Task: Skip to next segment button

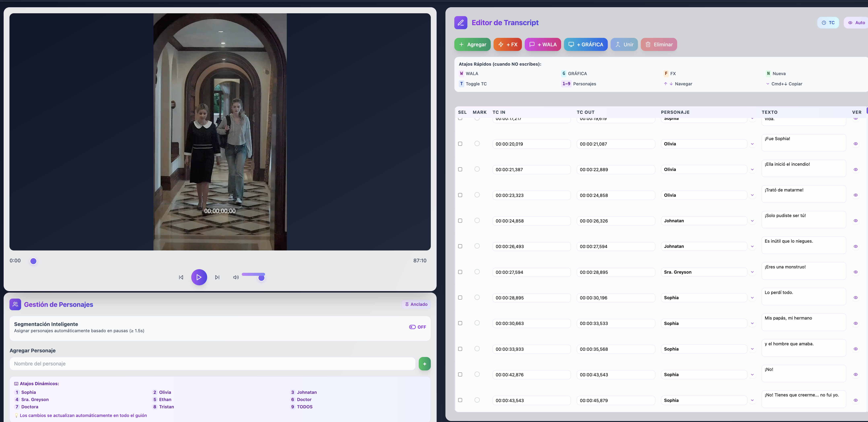Action: pyautogui.click(x=217, y=277)
